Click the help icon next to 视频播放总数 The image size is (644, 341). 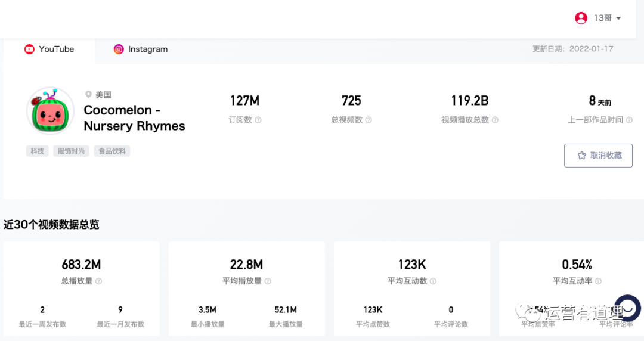(x=495, y=120)
